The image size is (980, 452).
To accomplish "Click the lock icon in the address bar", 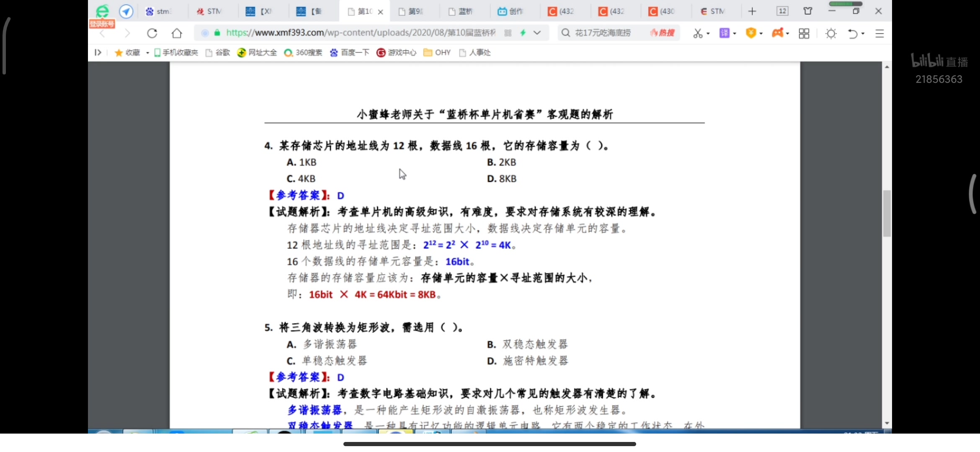I will (217, 33).
